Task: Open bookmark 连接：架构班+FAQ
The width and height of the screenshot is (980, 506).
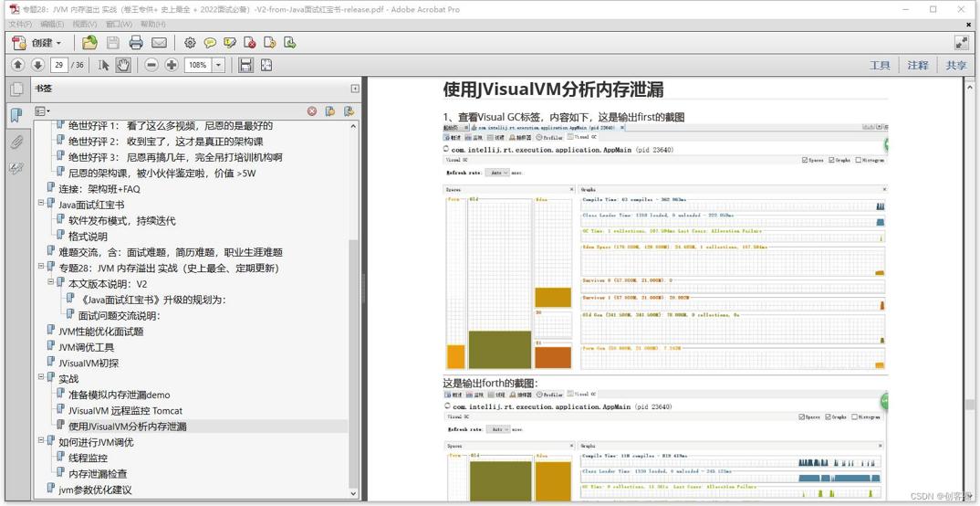Action: point(99,189)
